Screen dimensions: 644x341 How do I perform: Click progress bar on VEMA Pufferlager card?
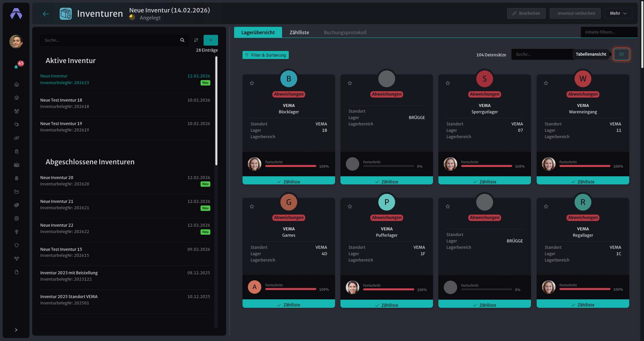click(389, 289)
